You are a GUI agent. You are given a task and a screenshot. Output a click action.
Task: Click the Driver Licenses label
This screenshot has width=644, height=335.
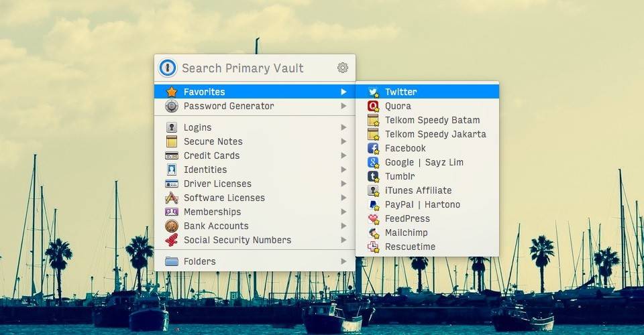217,184
